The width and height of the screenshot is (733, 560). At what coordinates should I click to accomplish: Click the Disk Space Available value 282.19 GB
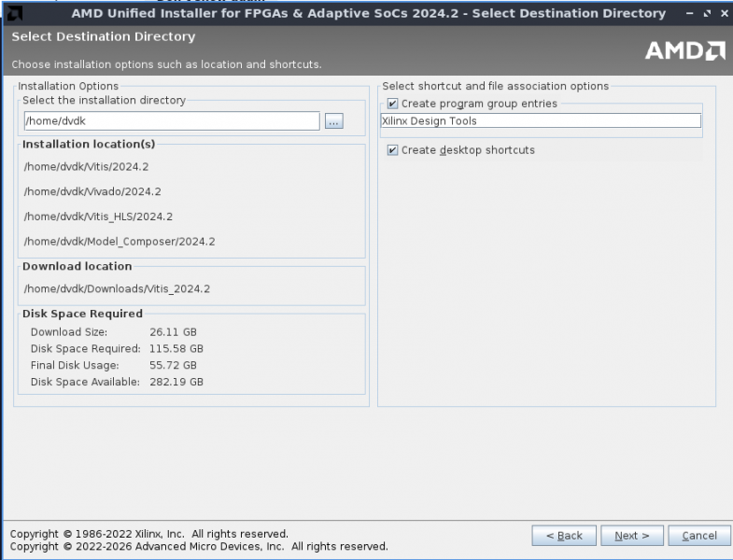click(x=176, y=382)
